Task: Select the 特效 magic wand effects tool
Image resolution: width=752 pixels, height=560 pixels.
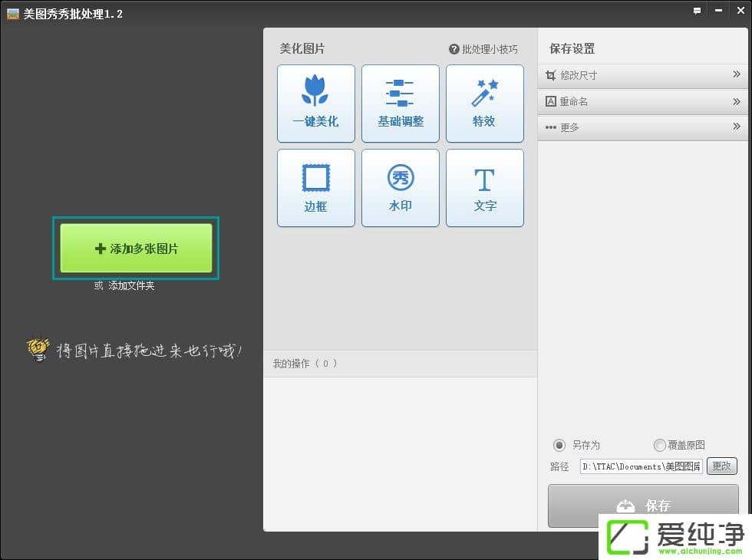Action: (x=484, y=104)
